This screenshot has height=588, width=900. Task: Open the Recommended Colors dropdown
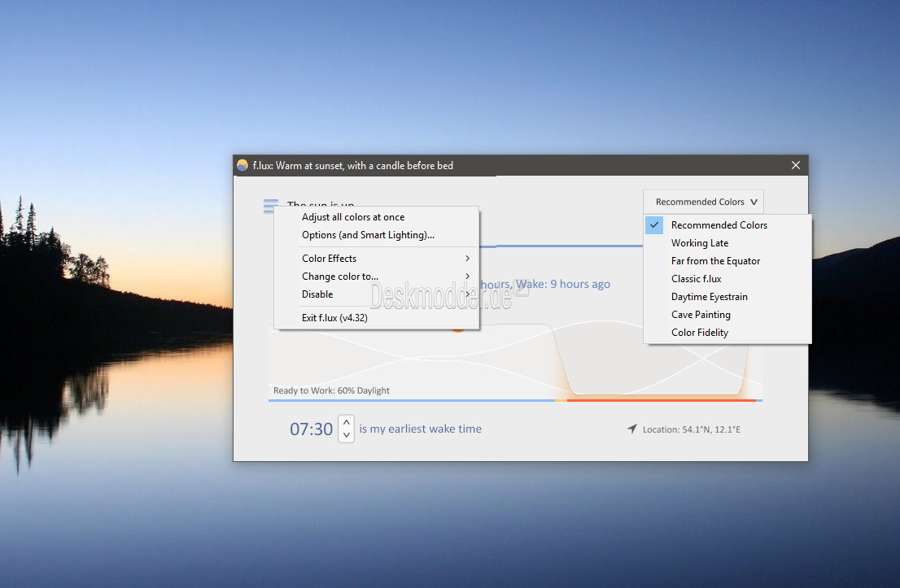pos(703,202)
